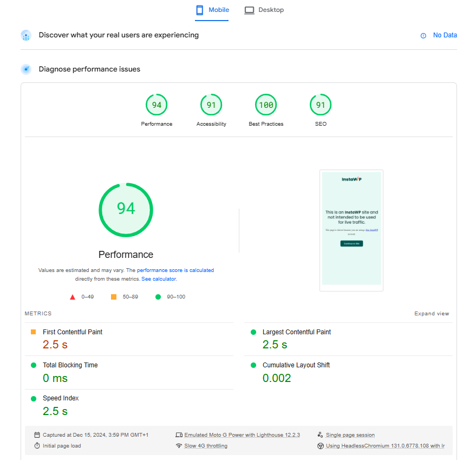Screen dimensions: 476x460
Task: Click First Contentful Paint metric label
Action: (73, 332)
